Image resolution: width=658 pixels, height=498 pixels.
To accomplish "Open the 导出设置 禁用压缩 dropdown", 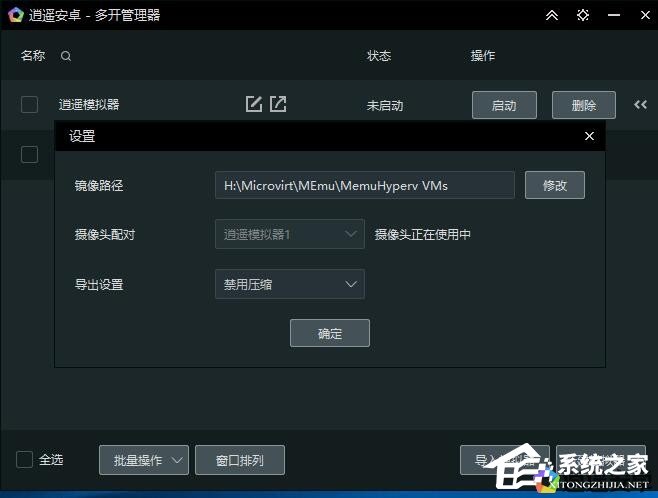I will [x=290, y=284].
